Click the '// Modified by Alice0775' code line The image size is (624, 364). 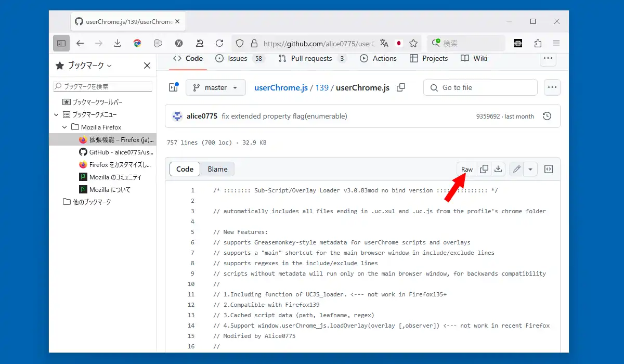click(x=254, y=336)
